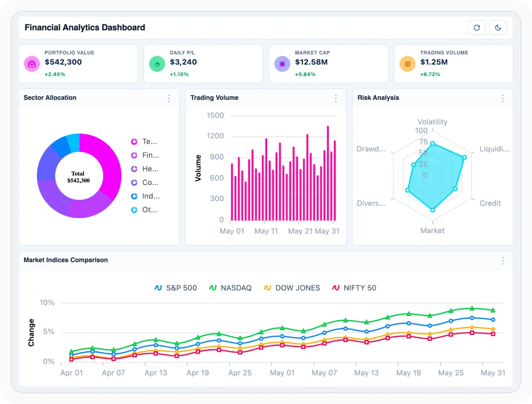Toggle the Ind... sector legend entry
Screen dimensions: 532x404
145,196
